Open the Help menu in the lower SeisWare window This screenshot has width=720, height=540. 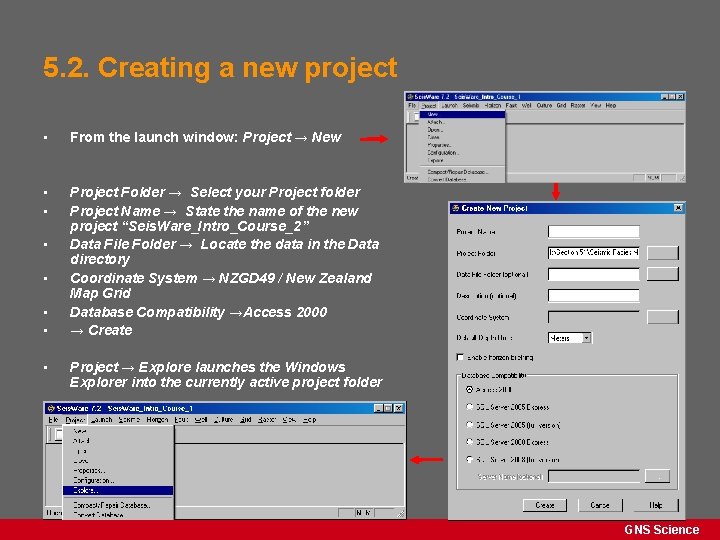click(309, 420)
